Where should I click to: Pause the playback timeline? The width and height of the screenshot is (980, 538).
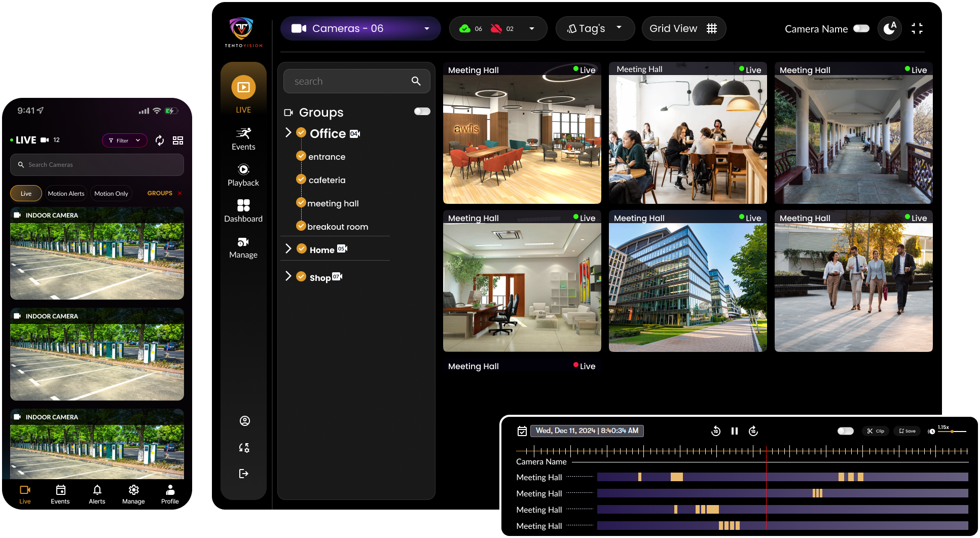pos(734,431)
